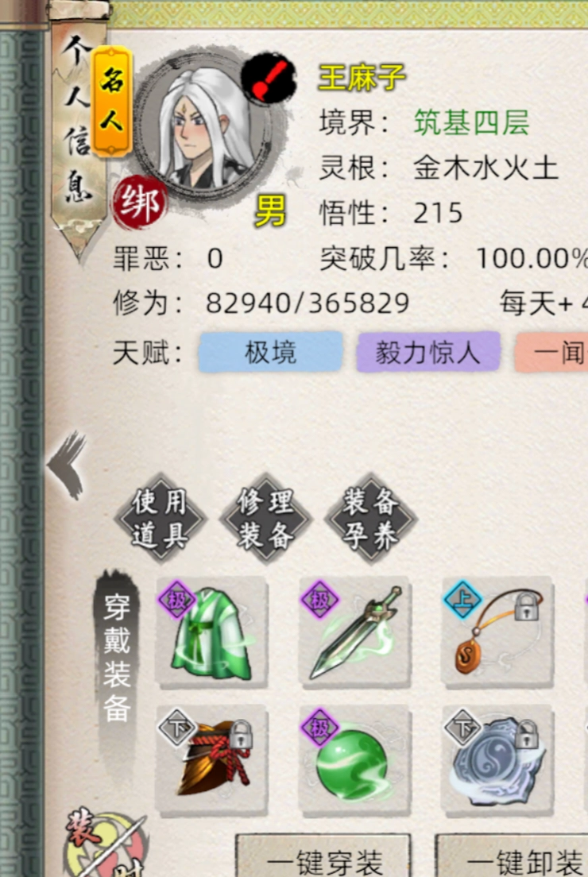Open the 装备孕养 nurture button
This screenshot has height=877, width=588.
coord(370,518)
